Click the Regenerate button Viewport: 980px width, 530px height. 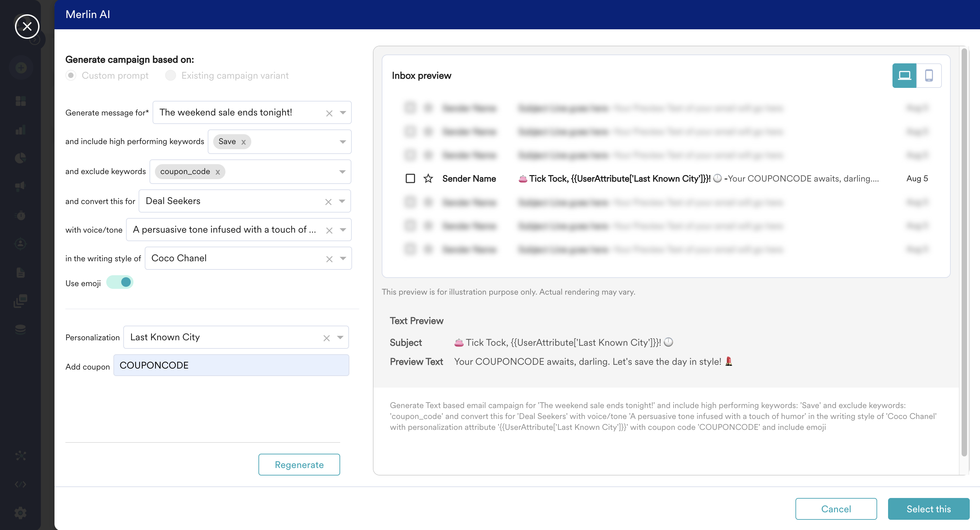pyautogui.click(x=299, y=465)
